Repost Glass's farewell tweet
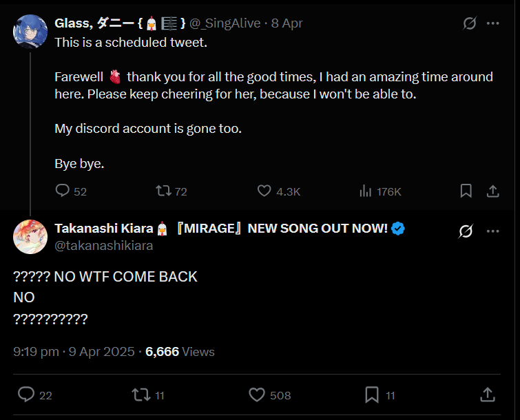Viewport: 520px width, 420px height. click(x=164, y=191)
